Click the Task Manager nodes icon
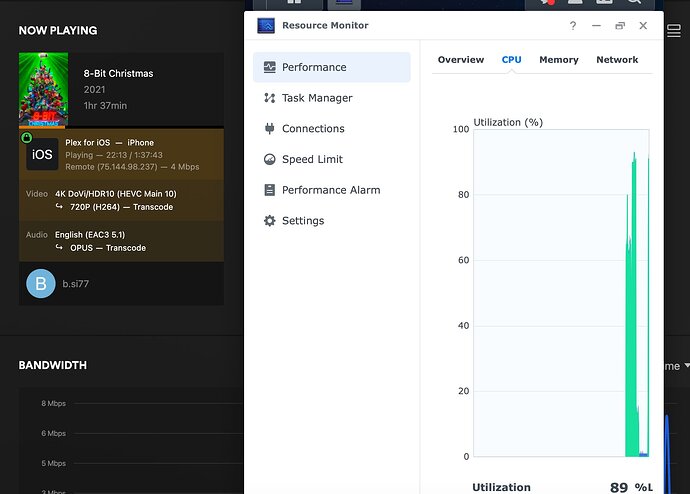 point(269,98)
